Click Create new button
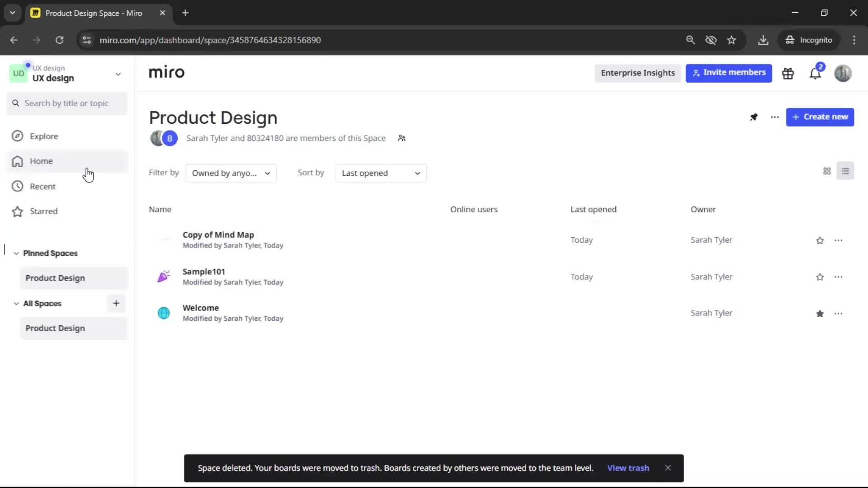The width and height of the screenshot is (868, 488). pos(820,117)
